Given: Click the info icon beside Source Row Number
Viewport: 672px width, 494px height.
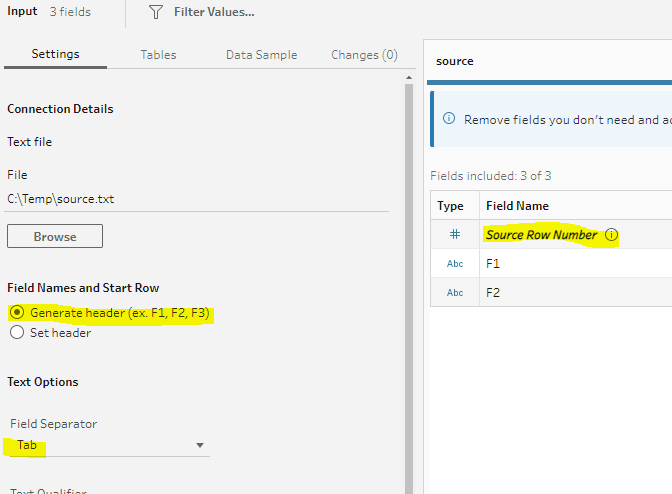Looking at the screenshot, I should (x=611, y=235).
